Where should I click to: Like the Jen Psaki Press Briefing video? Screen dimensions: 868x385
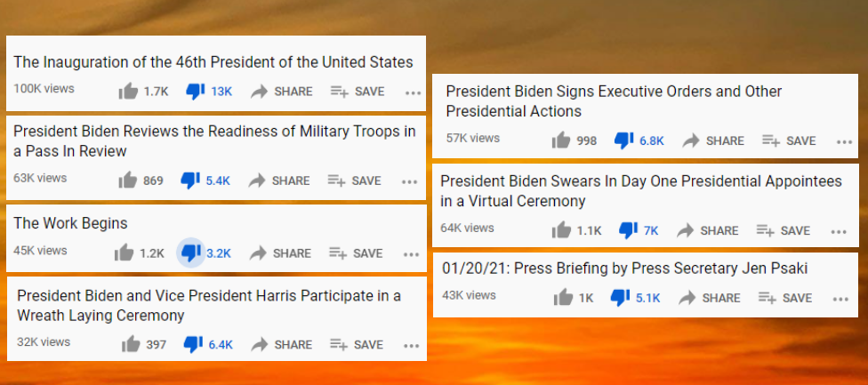(562, 298)
